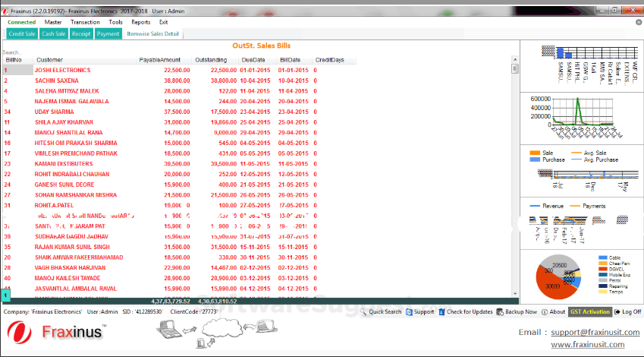Open the Reports menu

pos(141,22)
